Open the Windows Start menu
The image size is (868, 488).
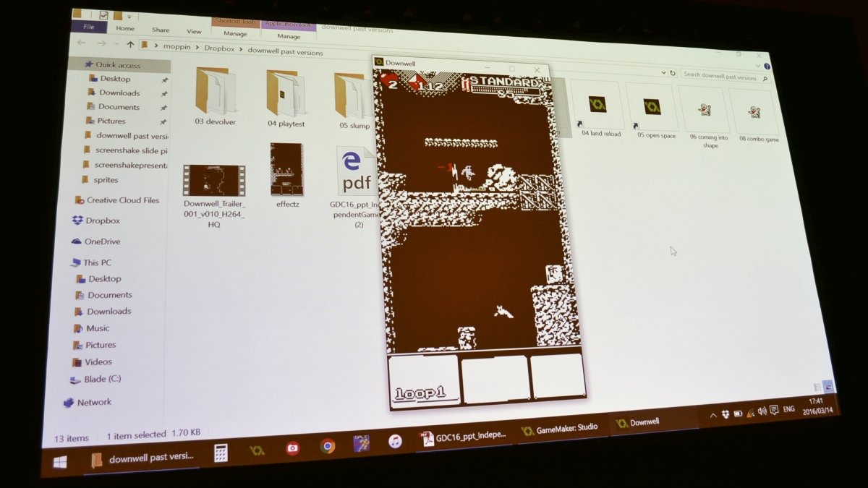click(60, 461)
